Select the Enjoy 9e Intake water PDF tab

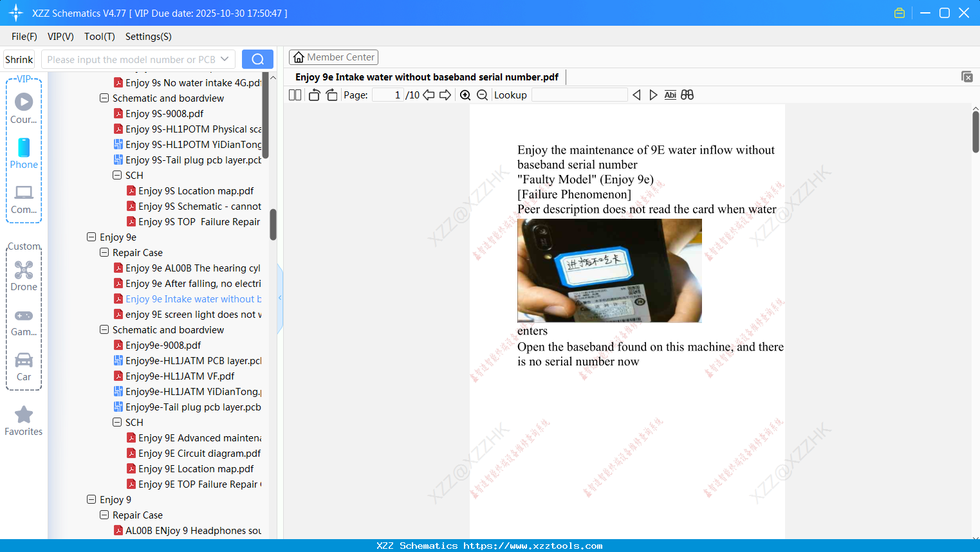coord(427,77)
